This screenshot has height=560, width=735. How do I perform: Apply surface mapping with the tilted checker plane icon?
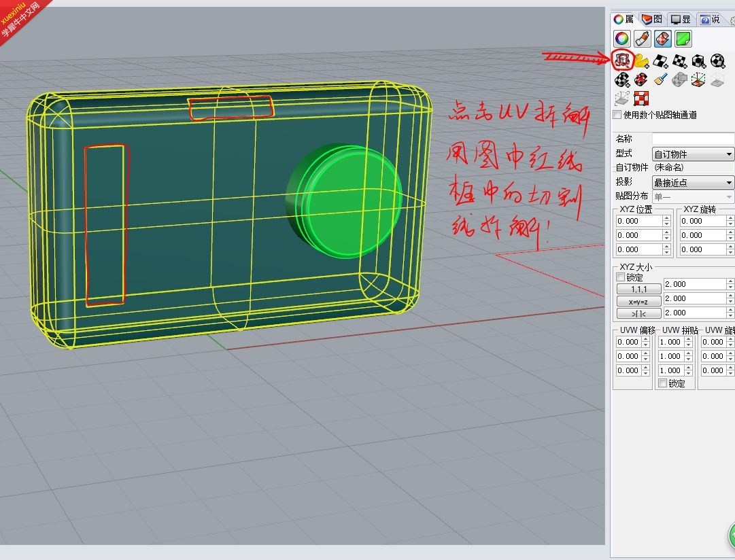660,60
